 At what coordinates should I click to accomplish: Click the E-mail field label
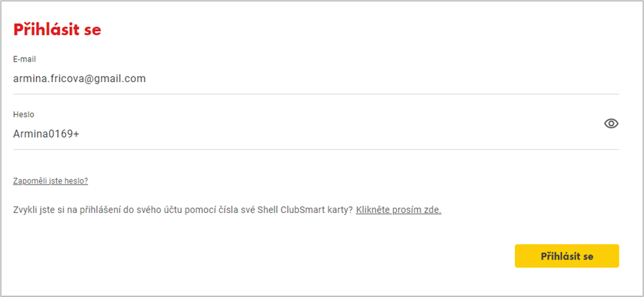24,60
